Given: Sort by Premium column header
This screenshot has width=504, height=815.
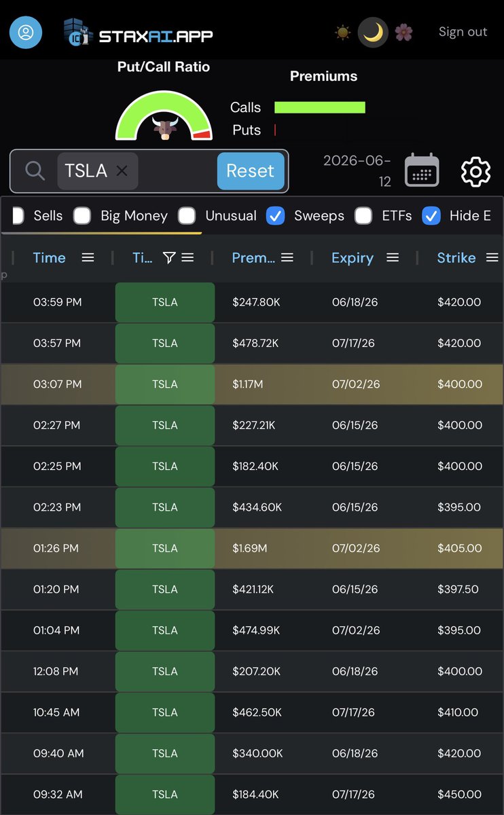Looking at the screenshot, I should click(253, 258).
